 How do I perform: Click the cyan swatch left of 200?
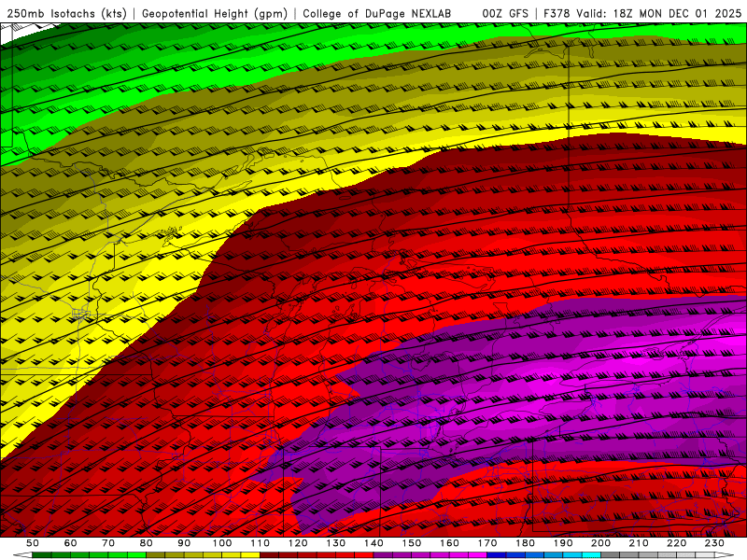click(x=591, y=555)
